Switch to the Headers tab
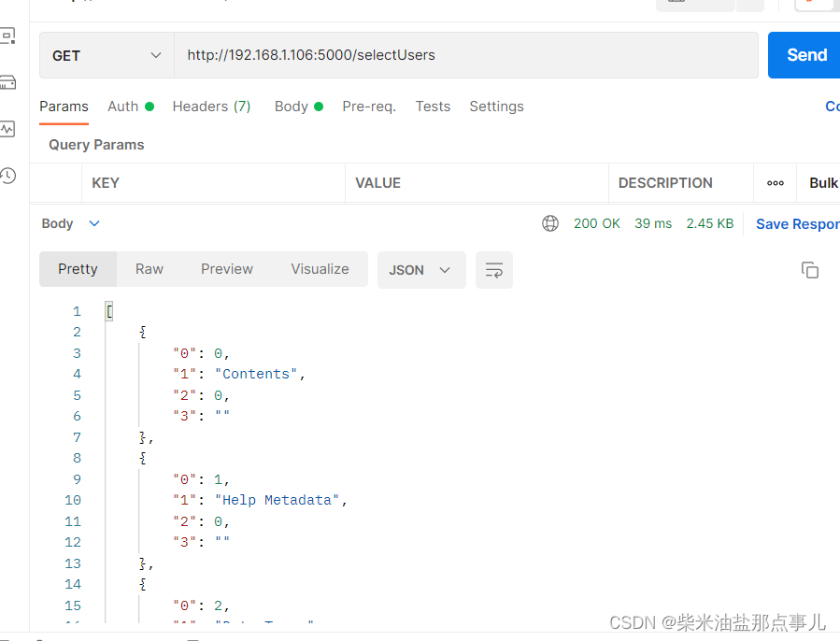 [211, 107]
